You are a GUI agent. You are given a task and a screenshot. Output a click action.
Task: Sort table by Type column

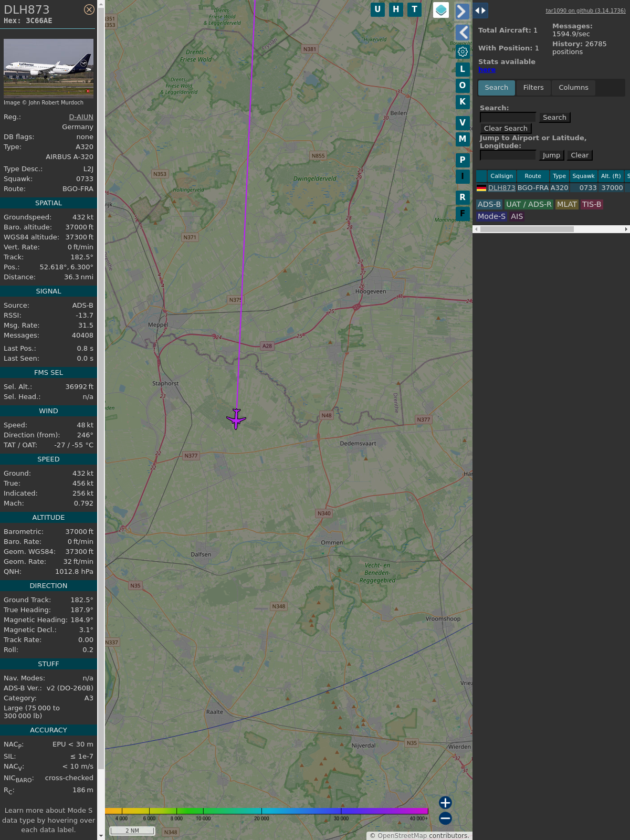[x=559, y=176]
